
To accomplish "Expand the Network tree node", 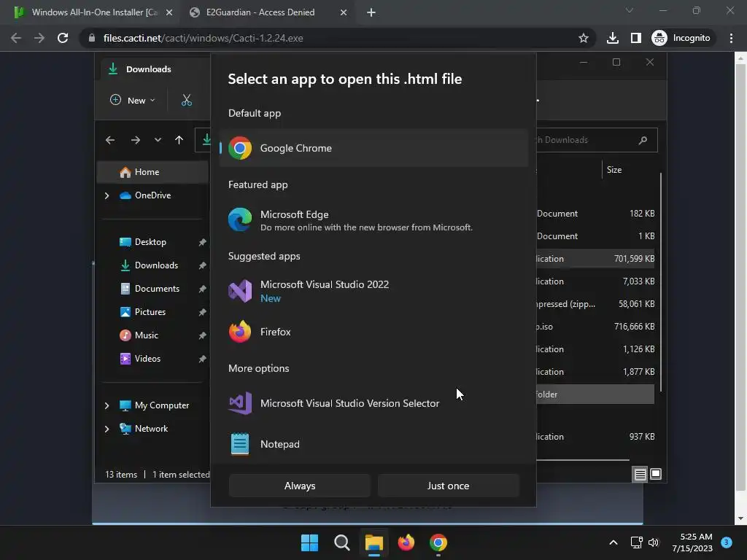I will (x=107, y=429).
